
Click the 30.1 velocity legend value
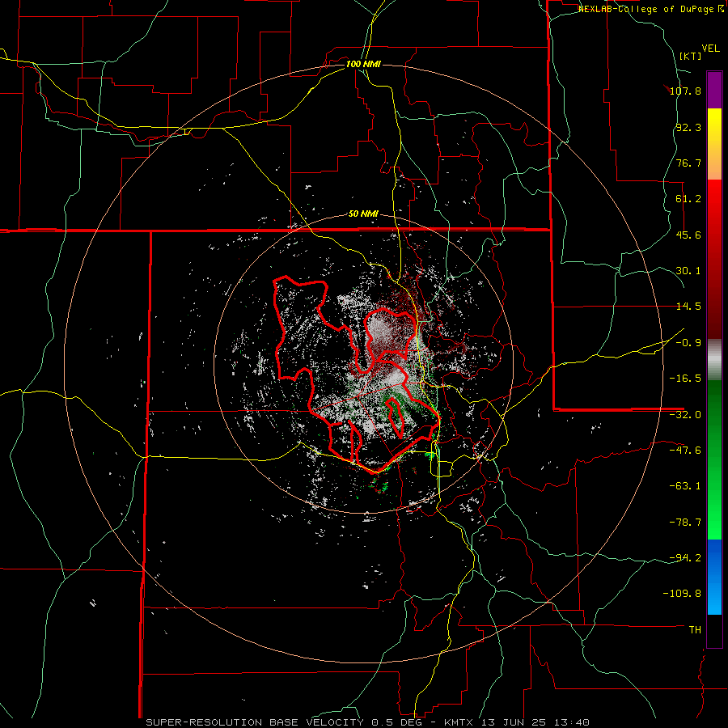click(688, 271)
